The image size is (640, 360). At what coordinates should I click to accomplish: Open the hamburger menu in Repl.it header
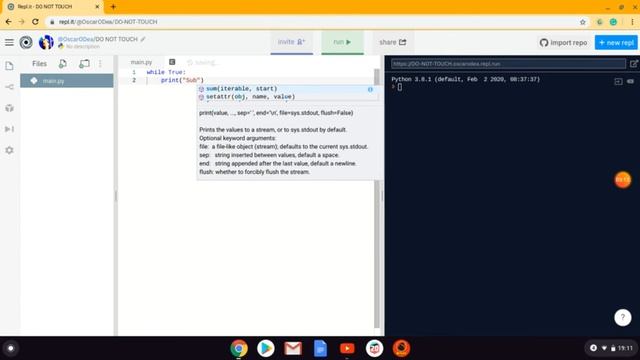tap(9, 42)
